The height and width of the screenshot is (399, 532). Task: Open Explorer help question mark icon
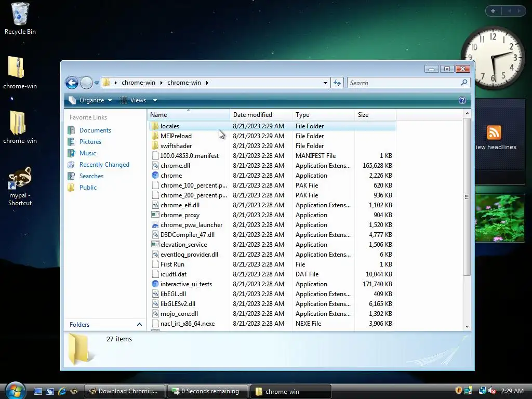(x=462, y=100)
